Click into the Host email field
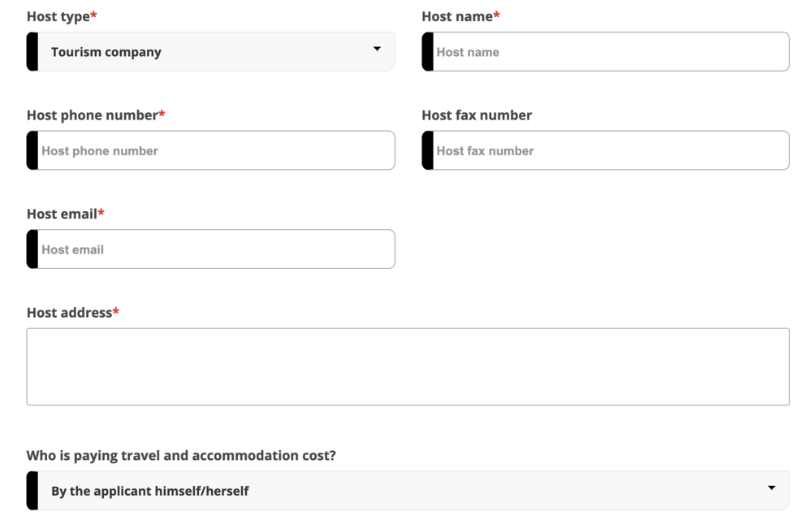 pyautogui.click(x=215, y=249)
